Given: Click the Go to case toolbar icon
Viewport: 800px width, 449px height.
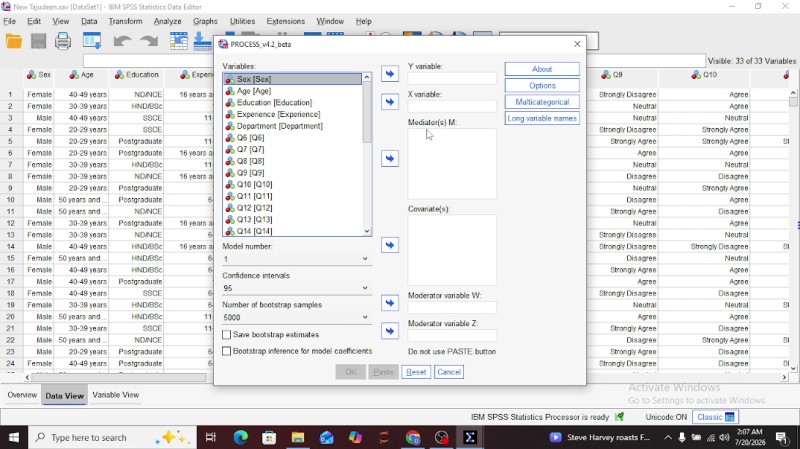Looking at the screenshot, I should click(179, 41).
